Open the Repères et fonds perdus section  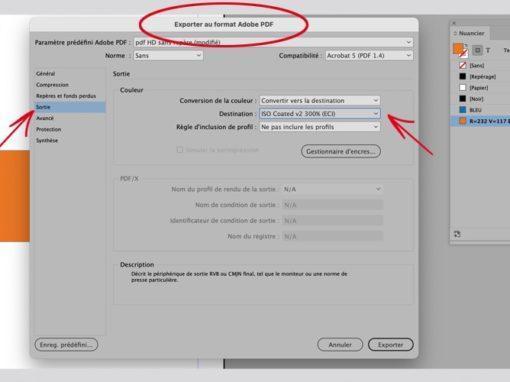point(66,96)
